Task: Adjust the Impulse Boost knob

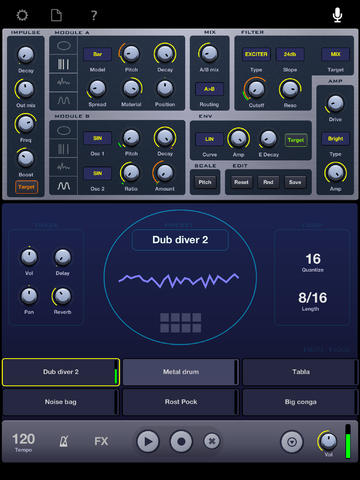Action: point(26,158)
